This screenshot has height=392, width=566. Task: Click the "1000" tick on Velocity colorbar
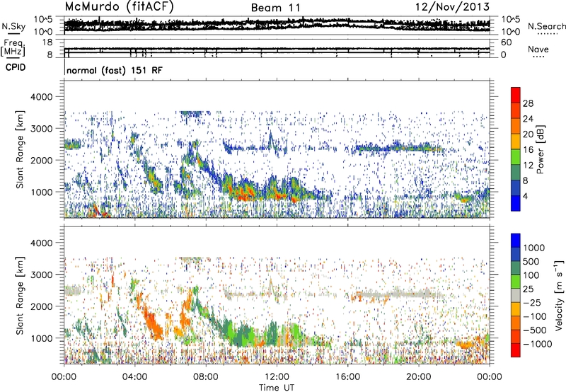coord(534,248)
